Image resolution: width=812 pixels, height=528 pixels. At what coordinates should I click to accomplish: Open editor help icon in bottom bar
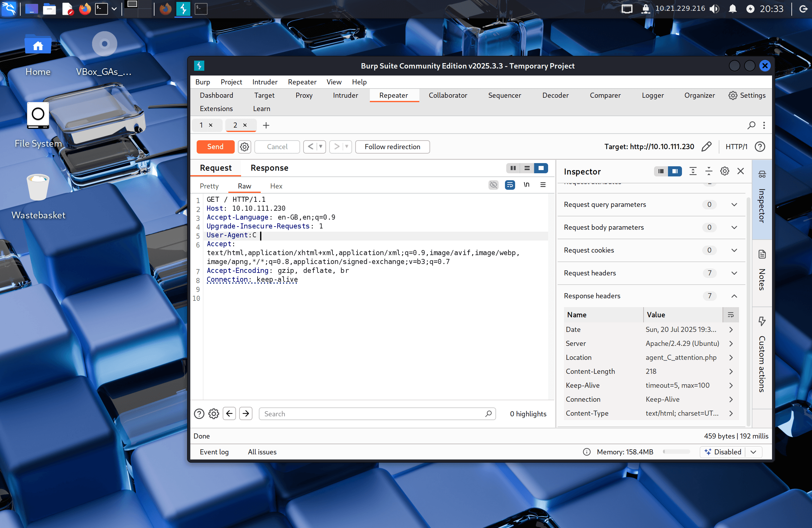(x=199, y=414)
